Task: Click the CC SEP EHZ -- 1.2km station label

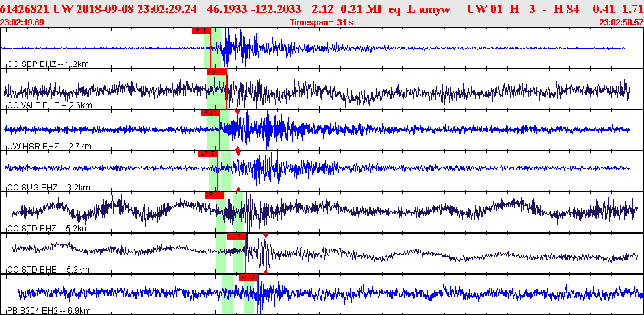Action: (49, 64)
